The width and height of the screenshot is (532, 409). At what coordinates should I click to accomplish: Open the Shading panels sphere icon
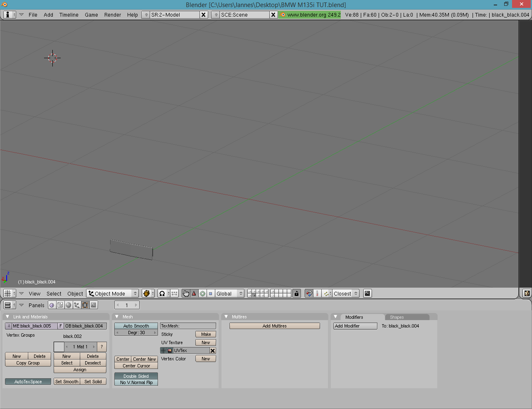coord(69,305)
